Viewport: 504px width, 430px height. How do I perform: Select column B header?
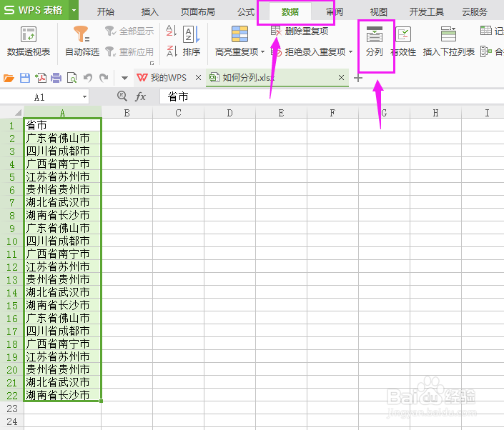click(x=127, y=112)
